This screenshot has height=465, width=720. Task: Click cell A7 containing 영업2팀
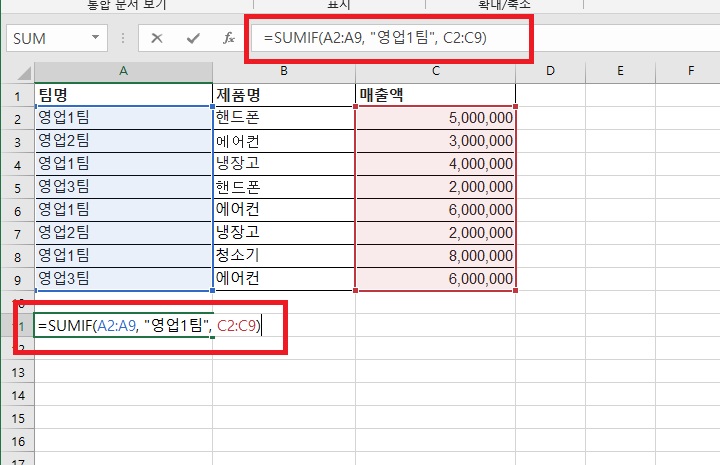123,233
